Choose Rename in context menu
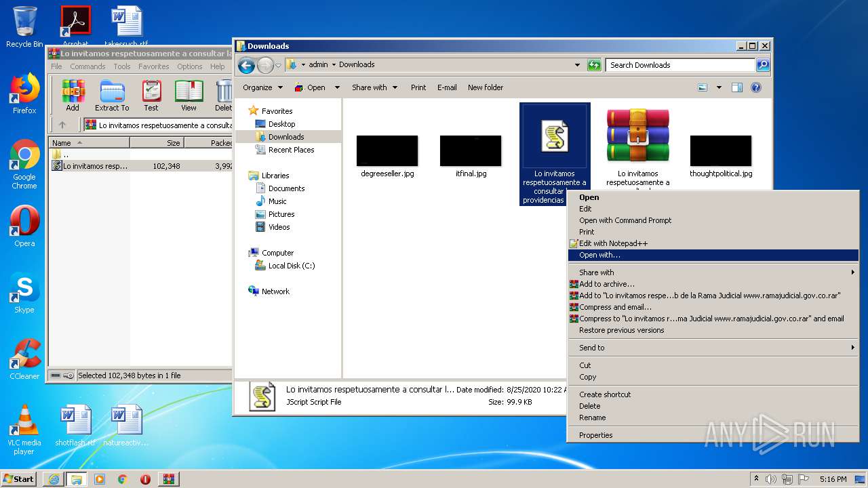Viewport: 868px width, 488px height. pyautogui.click(x=713, y=418)
